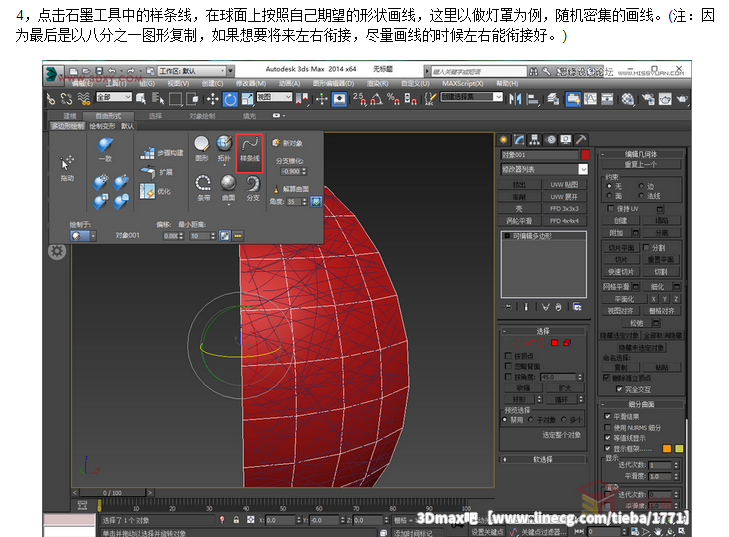
Task: Click the render teapot icon
Action: (682, 99)
